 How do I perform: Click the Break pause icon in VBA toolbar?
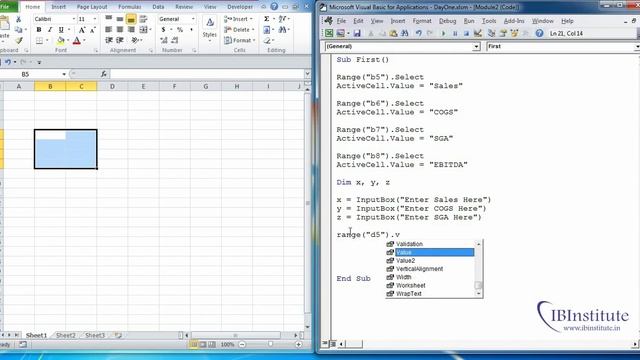tap(455, 33)
